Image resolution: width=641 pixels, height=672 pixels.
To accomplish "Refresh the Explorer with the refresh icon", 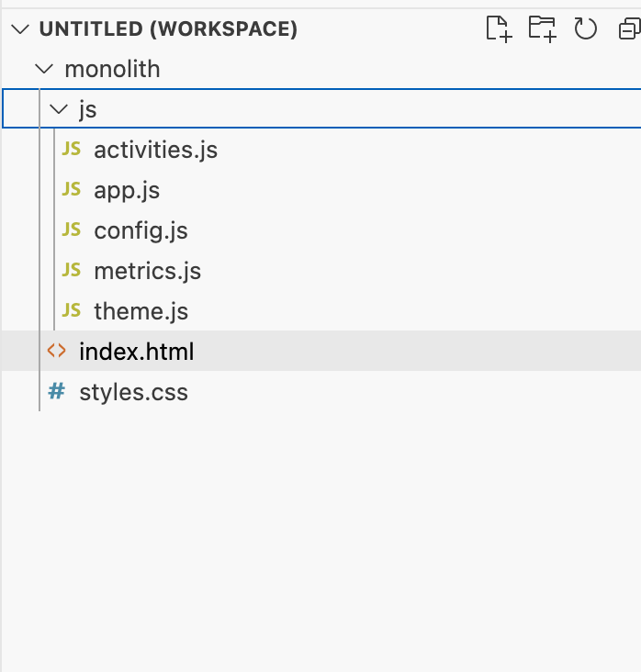I will (x=585, y=29).
